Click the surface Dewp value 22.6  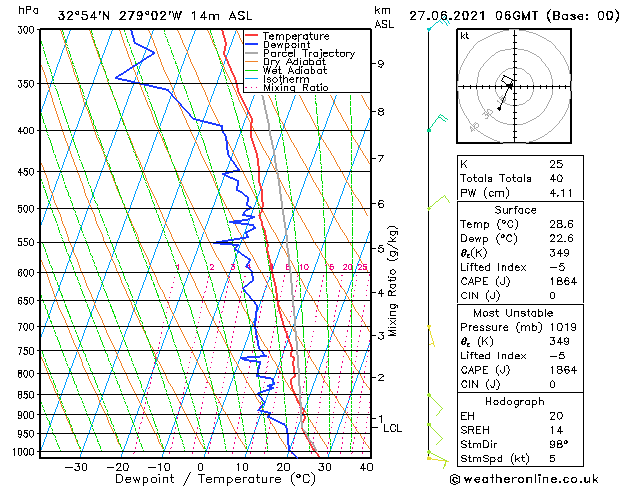point(561,239)
